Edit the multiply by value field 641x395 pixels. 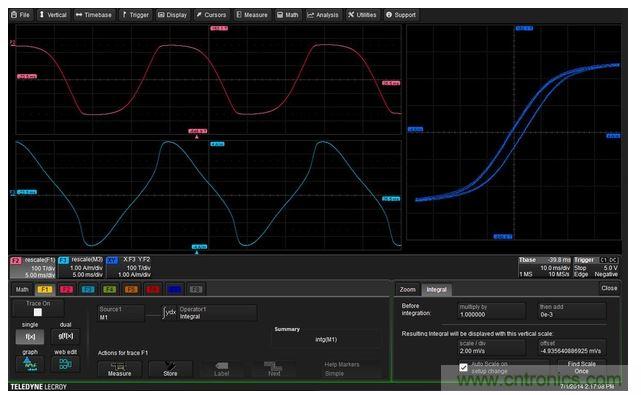click(491, 311)
